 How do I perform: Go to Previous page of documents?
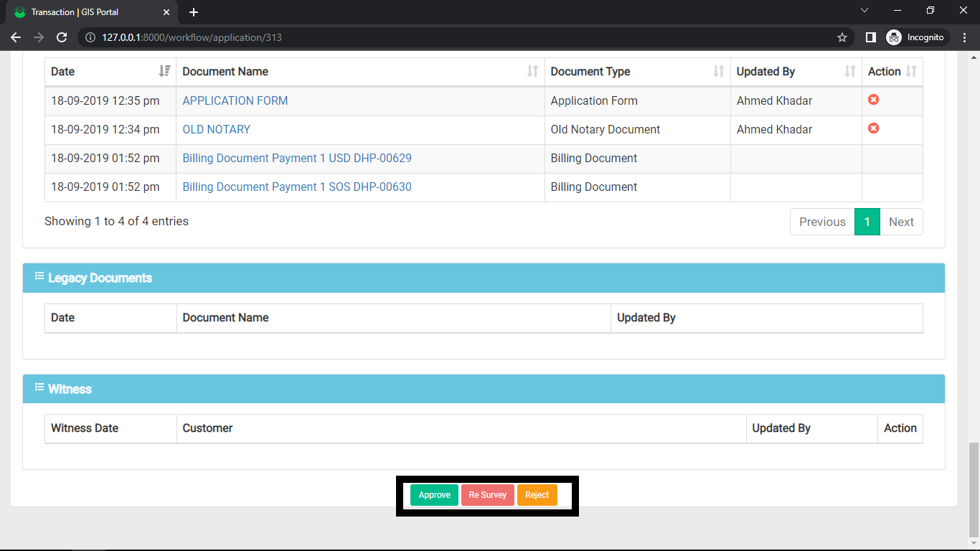(x=822, y=222)
